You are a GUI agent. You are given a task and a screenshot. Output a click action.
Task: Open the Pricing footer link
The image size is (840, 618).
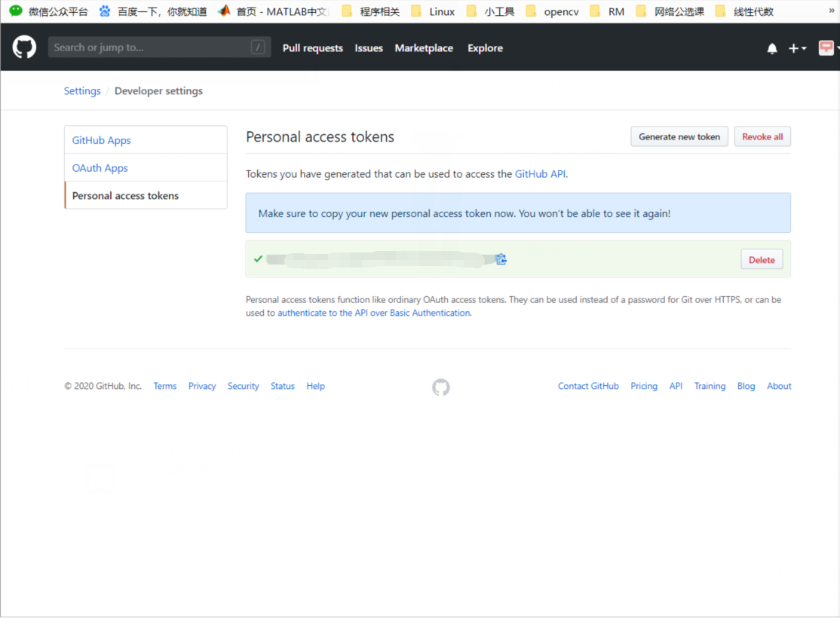click(x=644, y=386)
